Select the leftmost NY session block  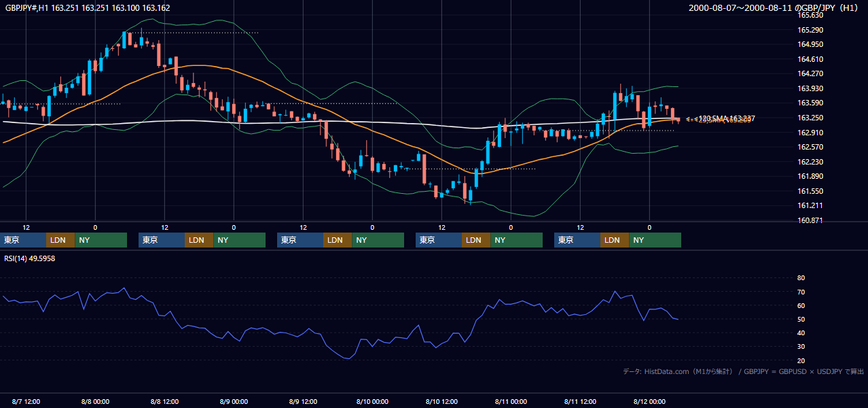coord(101,240)
